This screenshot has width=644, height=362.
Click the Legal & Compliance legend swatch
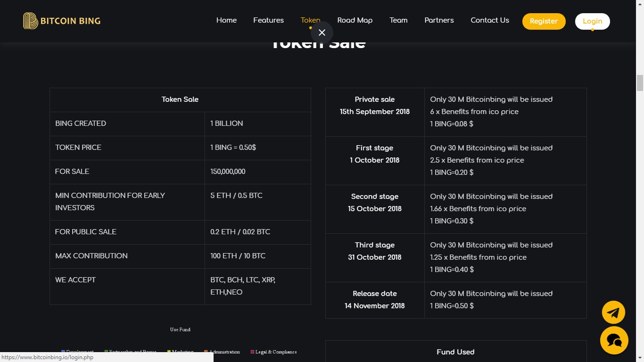(x=252, y=352)
